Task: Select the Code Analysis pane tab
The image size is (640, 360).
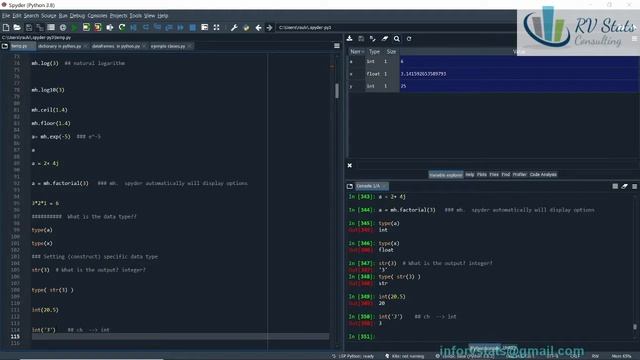Action: click(x=543, y=175)
